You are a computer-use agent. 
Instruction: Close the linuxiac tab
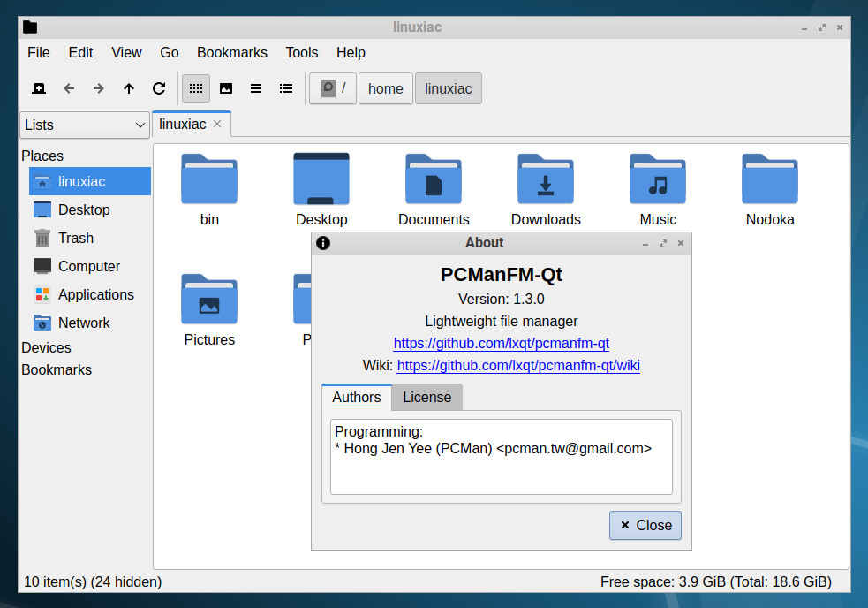point(217,124)
